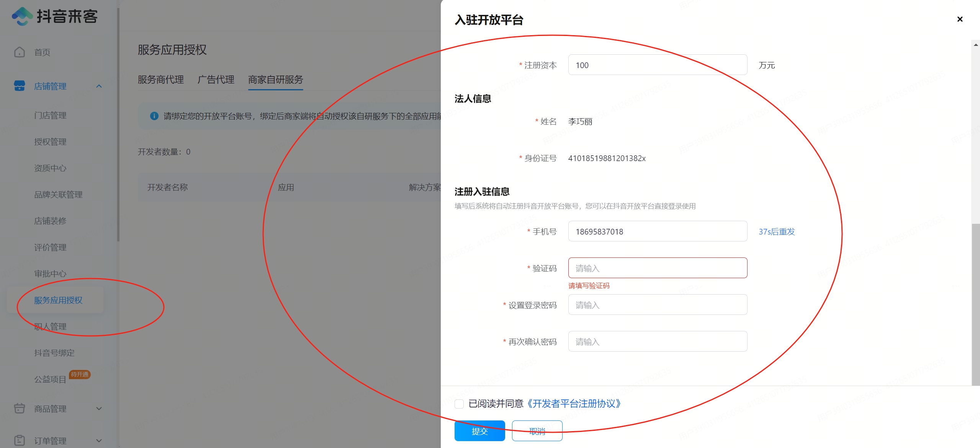This screenshot has width=980, height=448.
Task: Collapse the 店铺管理 menu chevron
Action: pos(99,86)
